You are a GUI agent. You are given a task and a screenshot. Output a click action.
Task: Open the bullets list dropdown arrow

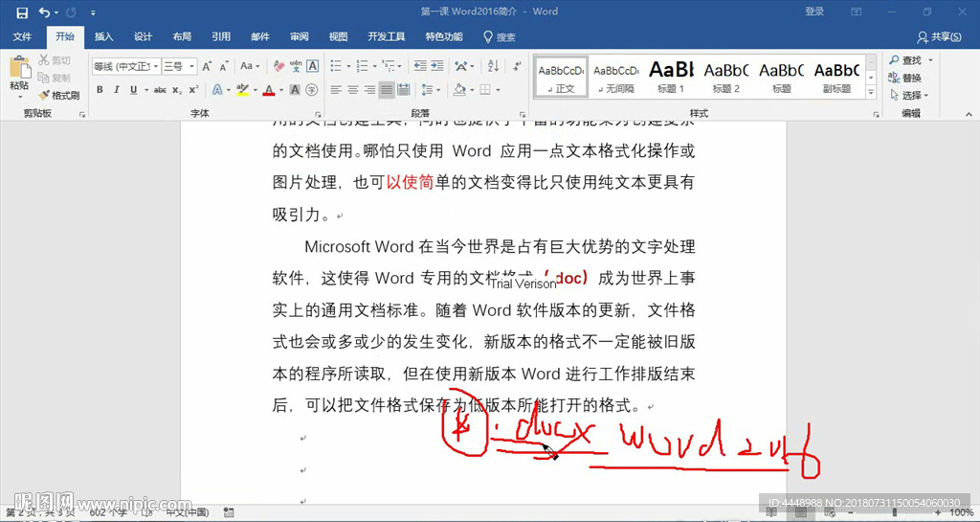(348, 66)
